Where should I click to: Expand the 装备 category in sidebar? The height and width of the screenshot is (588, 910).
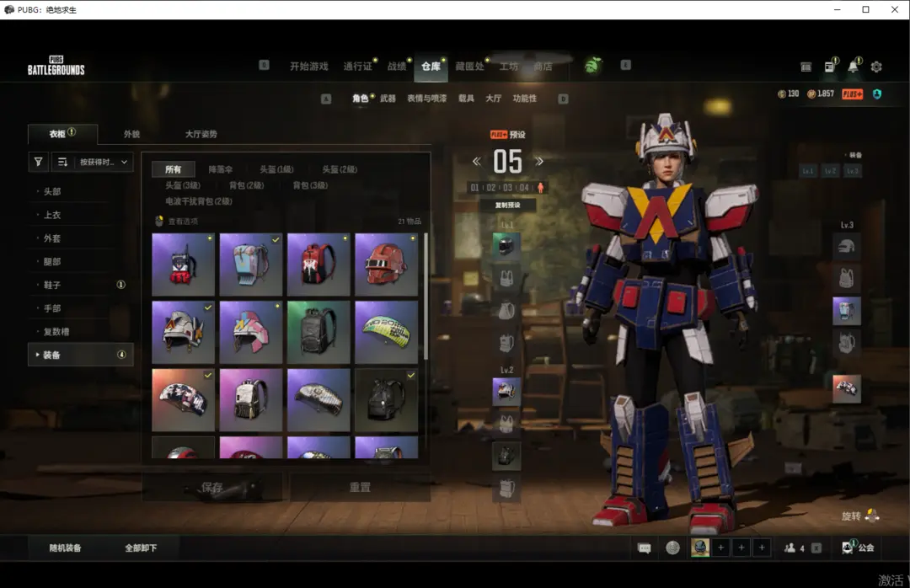(81, 355)
